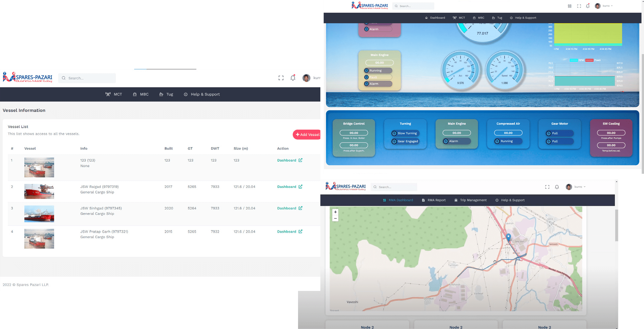644x329 pixels.
Task: Toggle upper Full indicator in Gear Motor card
Action: 560,133
